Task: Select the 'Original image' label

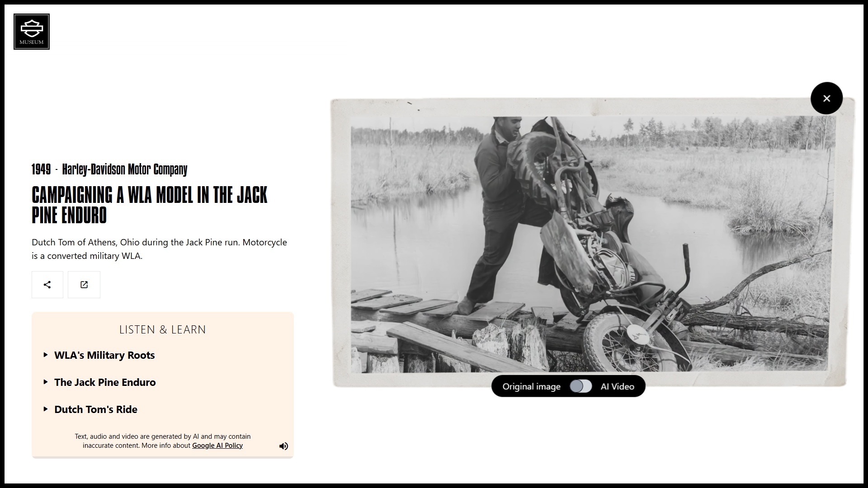Action: [x=531, y=387]
